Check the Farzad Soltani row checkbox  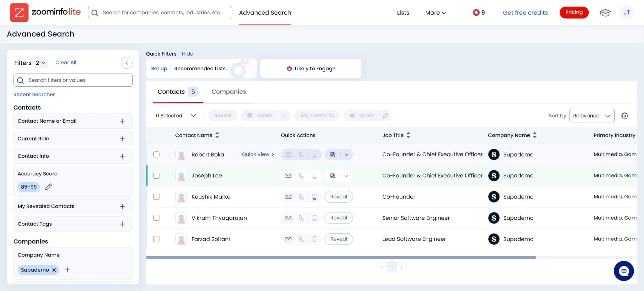coord(156,239)
